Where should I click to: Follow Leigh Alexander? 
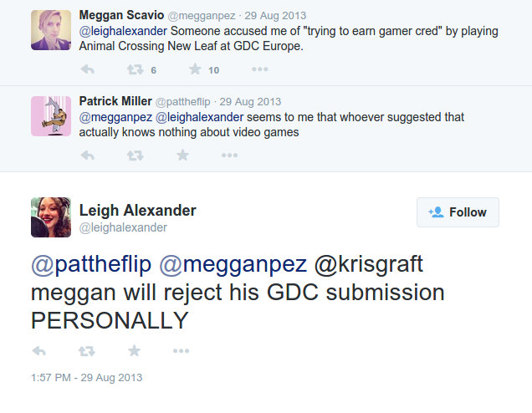(x=458, y=212)
